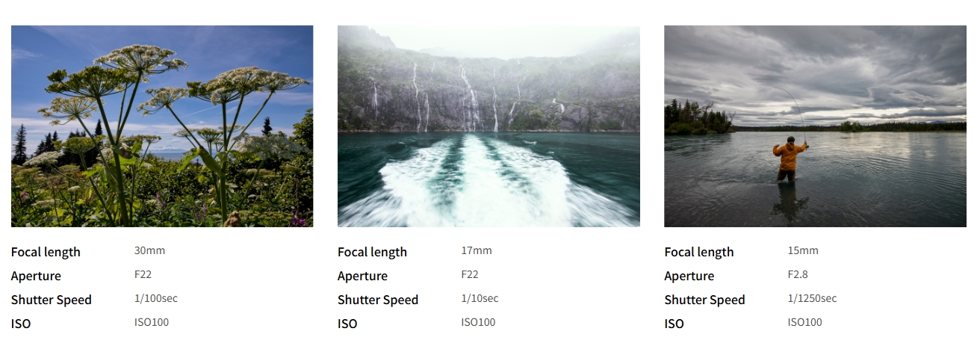Click ISO100 value under the waterfall photo
980x352 pixels.
(478, 322)
